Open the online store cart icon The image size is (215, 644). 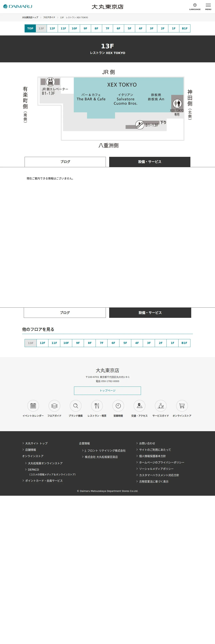point(182,406)
